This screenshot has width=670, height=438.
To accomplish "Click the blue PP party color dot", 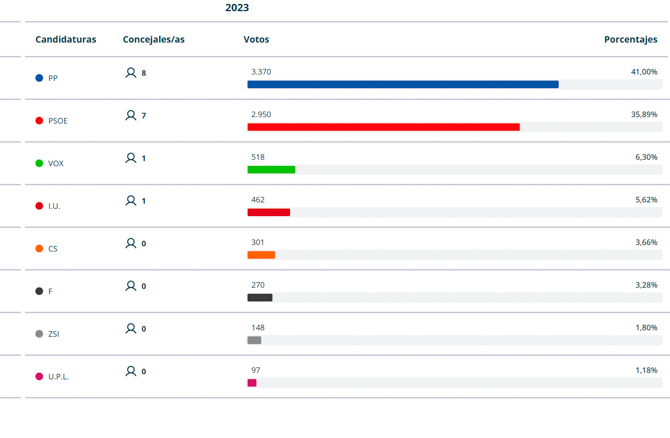I will pyautogui.click(x=39, y=78).
